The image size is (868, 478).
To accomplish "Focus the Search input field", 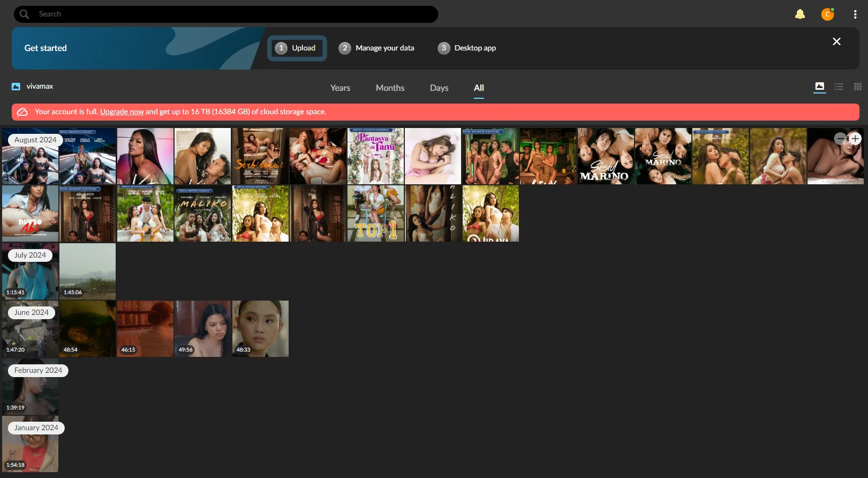I will coord(226,14).
